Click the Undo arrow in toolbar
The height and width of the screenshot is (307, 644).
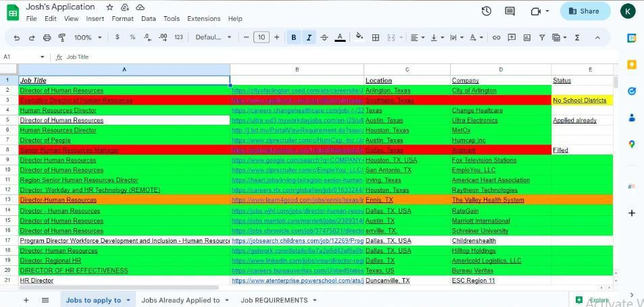[x=16, y=38]
